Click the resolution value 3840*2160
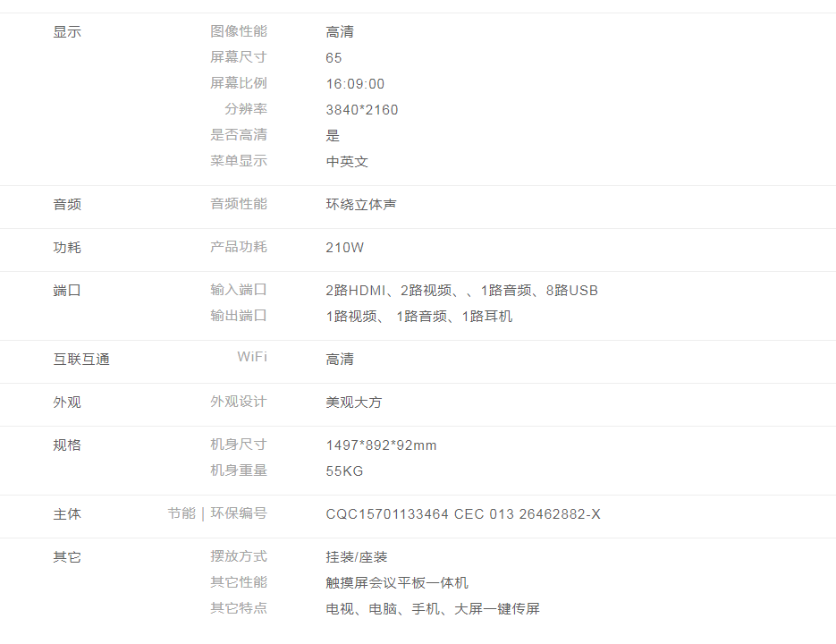This screenshot has width=836, height=644. point(362,110)
